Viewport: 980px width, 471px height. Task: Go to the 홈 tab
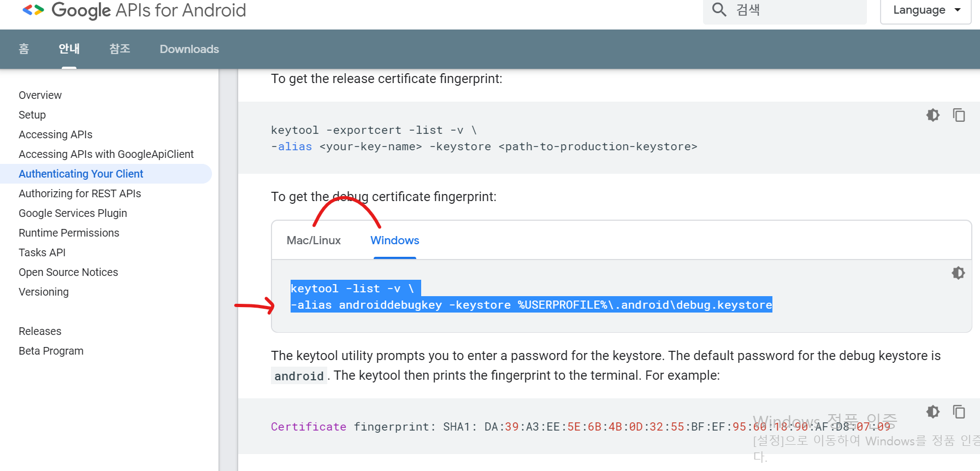pyautogui.click(x=23, y=49)
